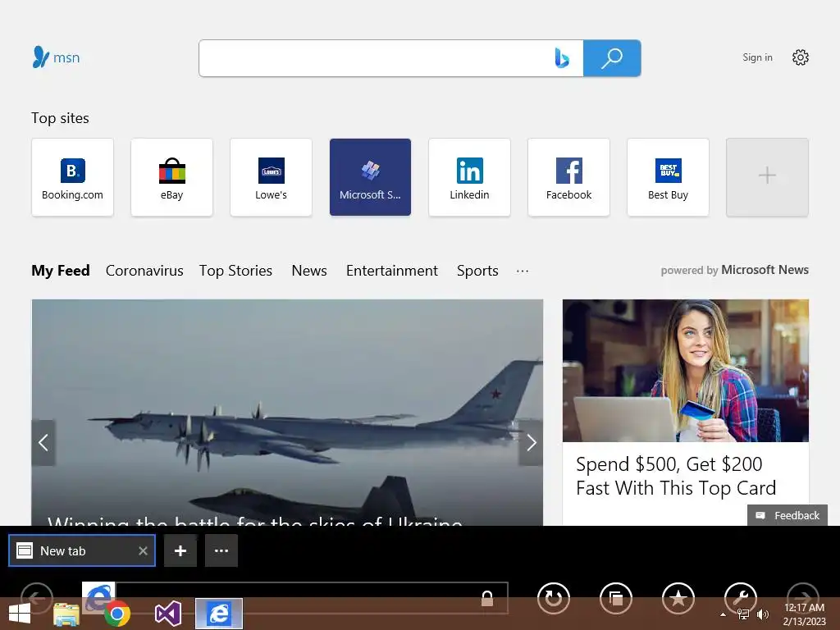Viewport: 840px width, 630px height.
Task: Open the eBay top site tile
Action: (x=171, y=177)
